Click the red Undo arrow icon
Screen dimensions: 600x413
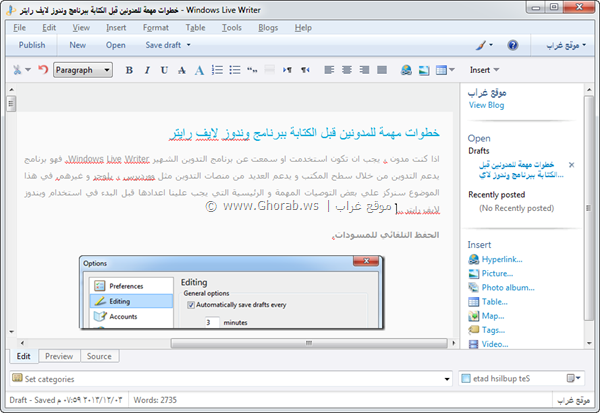(43, 70)
